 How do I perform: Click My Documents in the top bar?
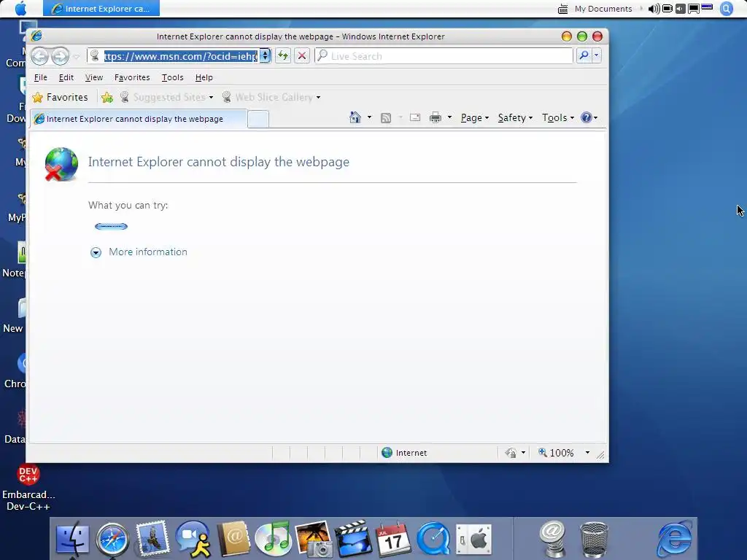[603, 9]
